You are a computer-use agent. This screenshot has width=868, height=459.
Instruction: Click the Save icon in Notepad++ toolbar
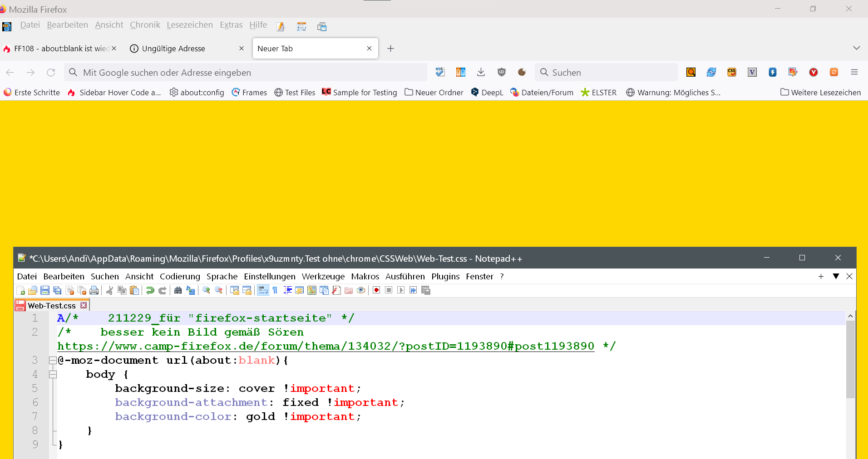44,290
